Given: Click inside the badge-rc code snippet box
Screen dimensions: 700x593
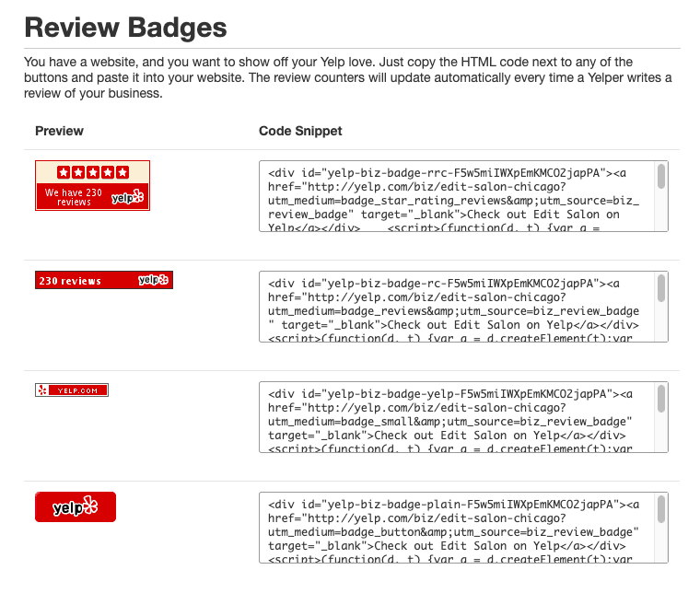Looking at the screenshot, I should 457,307.
